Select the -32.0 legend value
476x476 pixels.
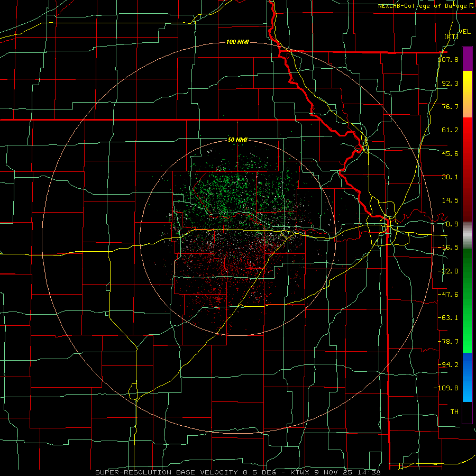tap(448, 271)
